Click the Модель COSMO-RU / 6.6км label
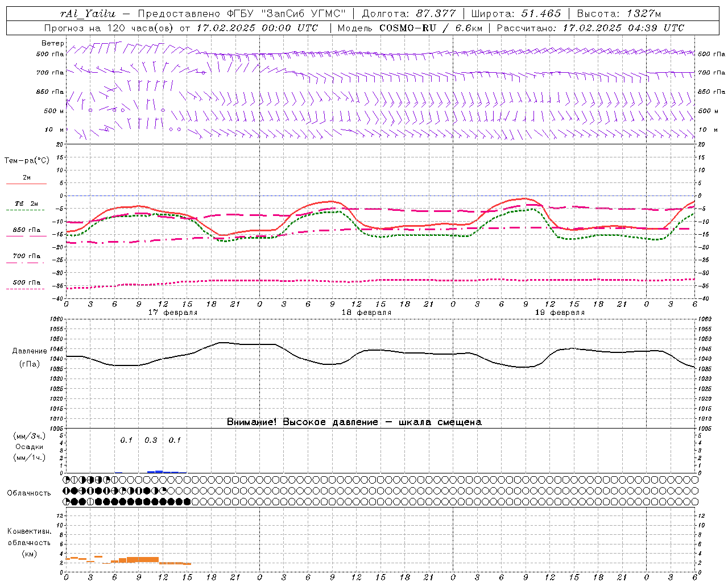728x582 pixels. [409, 28]
